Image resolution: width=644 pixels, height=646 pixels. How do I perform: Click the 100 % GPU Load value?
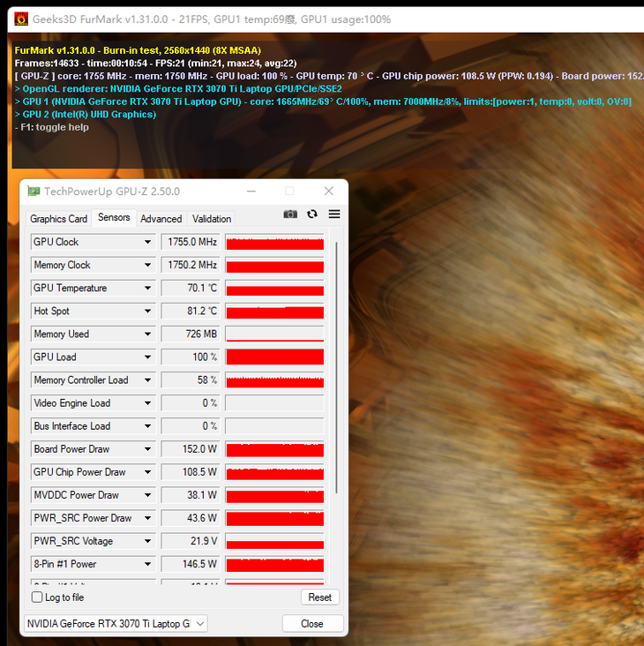[x=191, y=357]
